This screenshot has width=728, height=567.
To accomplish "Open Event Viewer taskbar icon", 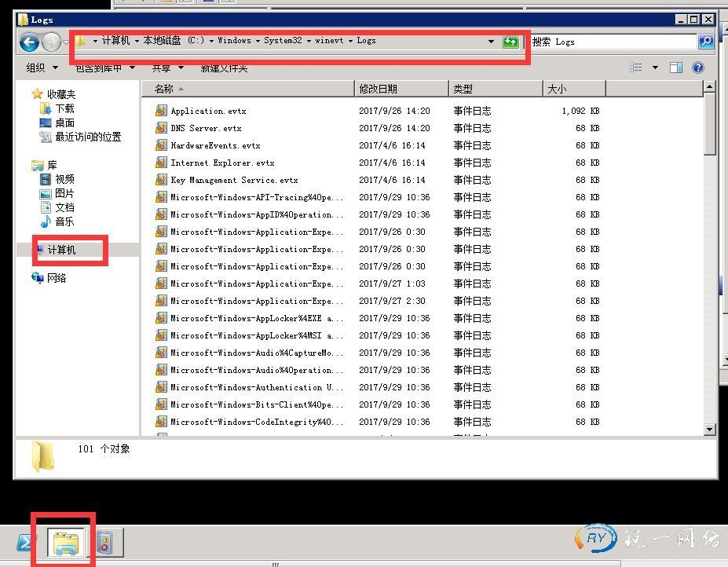I will click(104, 542).
